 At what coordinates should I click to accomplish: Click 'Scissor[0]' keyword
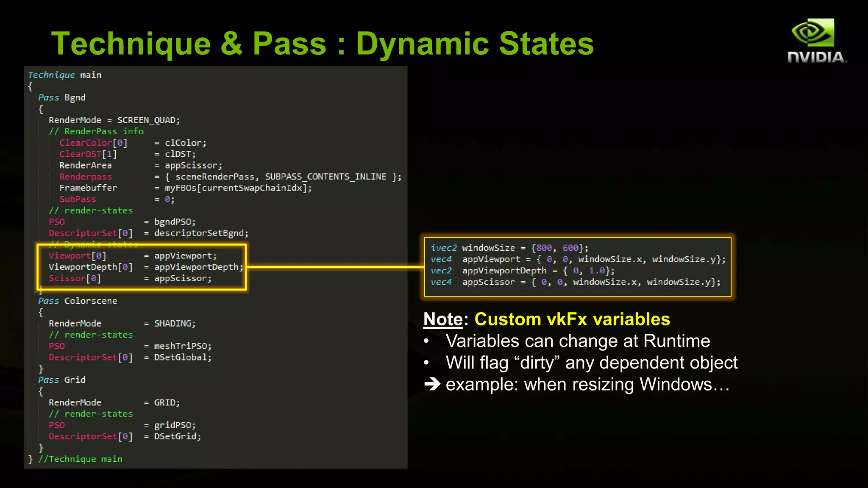(75, 278)
